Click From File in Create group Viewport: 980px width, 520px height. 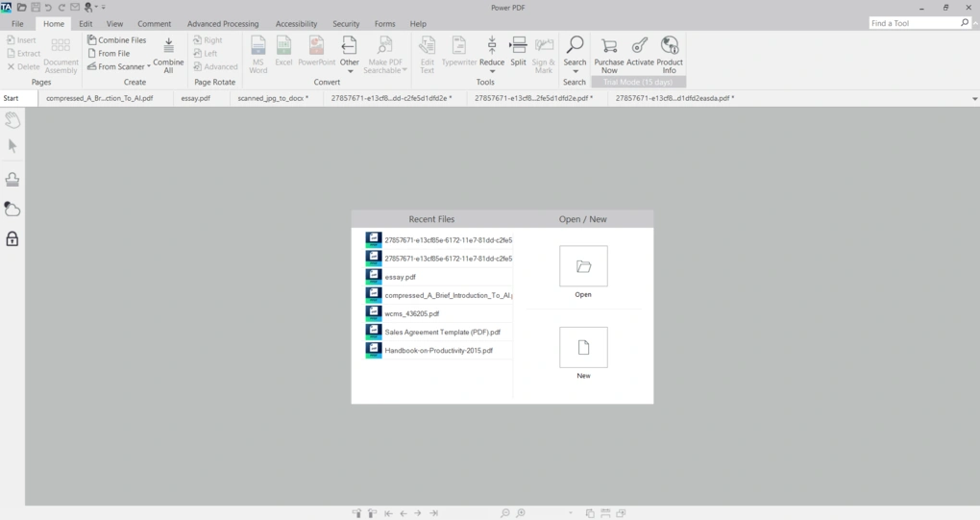pos(109,53)
